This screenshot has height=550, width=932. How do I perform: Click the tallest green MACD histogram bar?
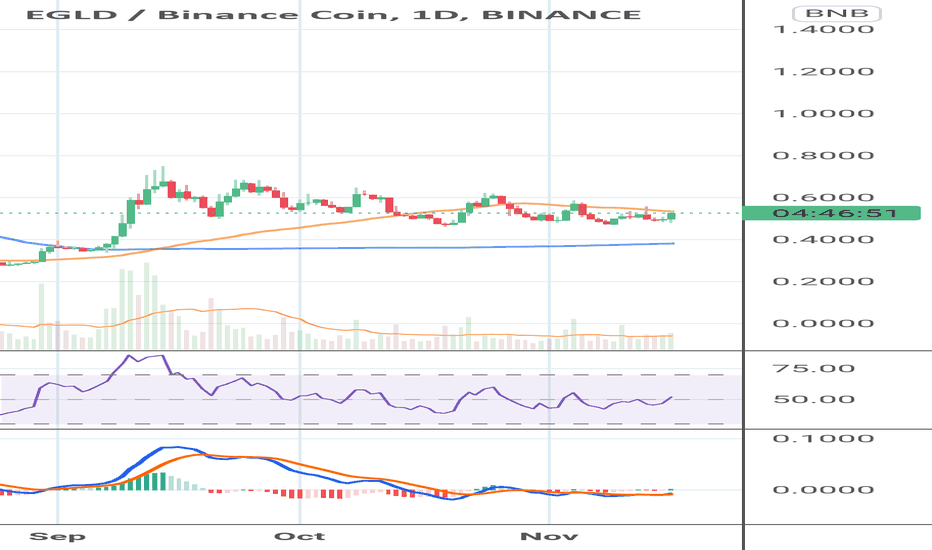click(x=163, y=481)
